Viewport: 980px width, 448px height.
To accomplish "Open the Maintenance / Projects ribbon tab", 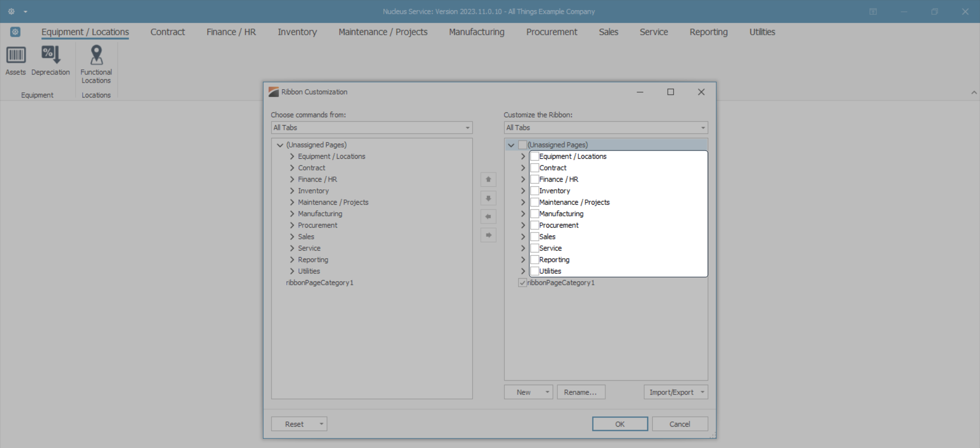I will [383, 32].
